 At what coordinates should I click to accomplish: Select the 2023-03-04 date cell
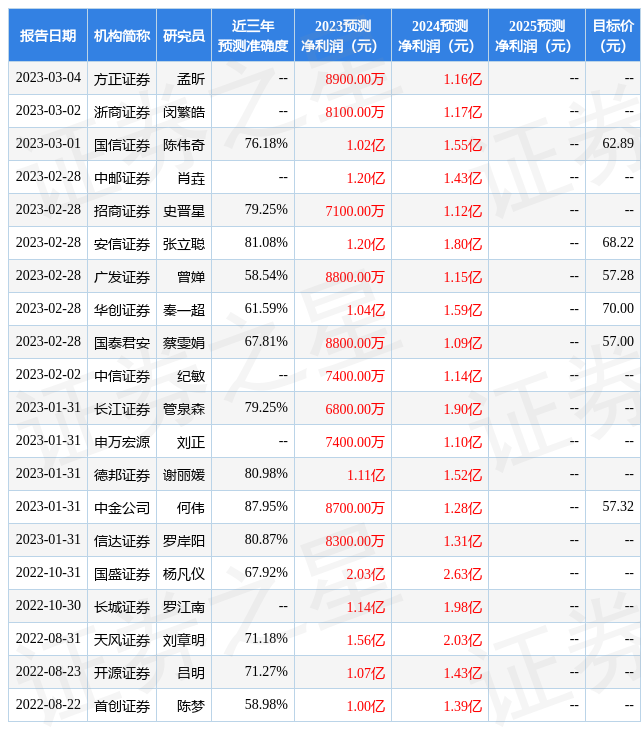48,78
